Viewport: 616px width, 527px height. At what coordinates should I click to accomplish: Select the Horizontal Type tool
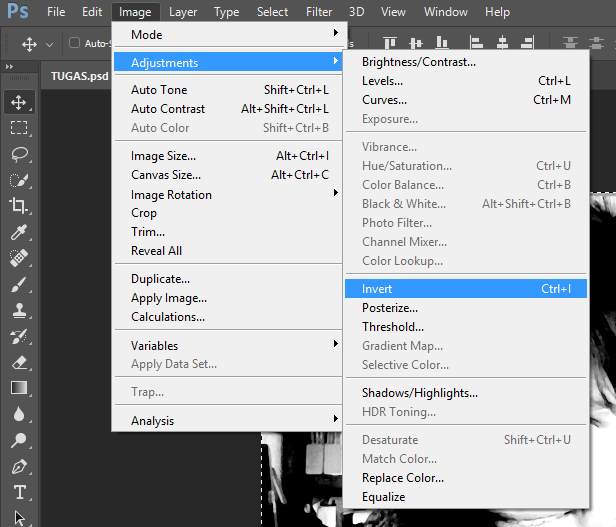click(19, 492)
